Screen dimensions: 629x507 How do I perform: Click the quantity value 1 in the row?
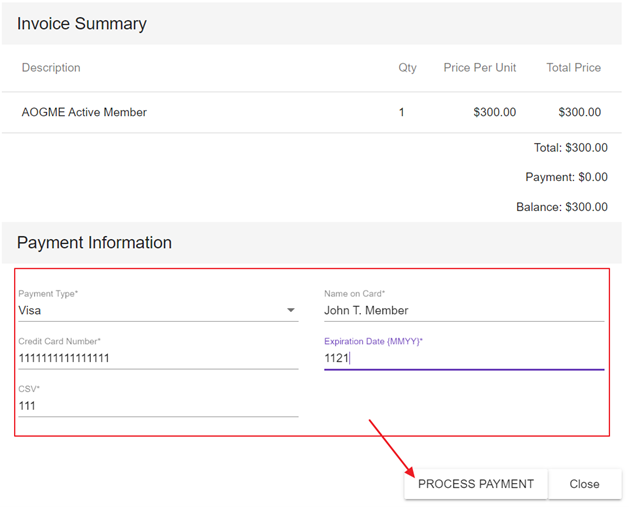coord(401,112)
